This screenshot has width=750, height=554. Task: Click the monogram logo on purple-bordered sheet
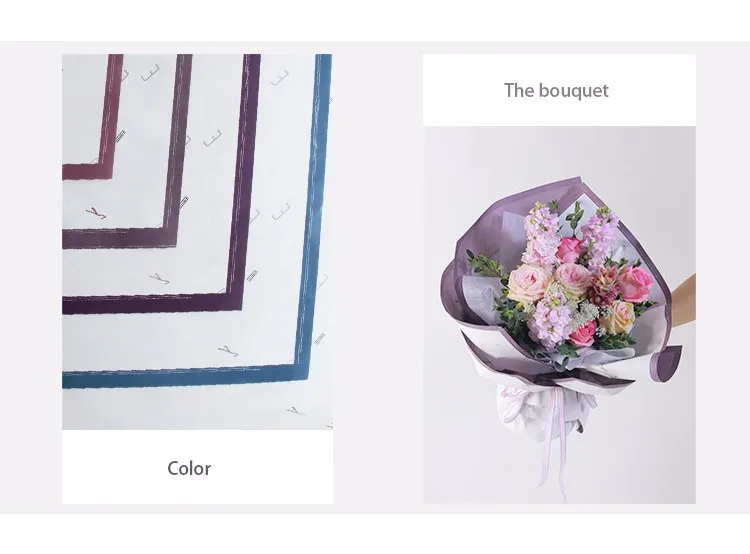point(159,278)
